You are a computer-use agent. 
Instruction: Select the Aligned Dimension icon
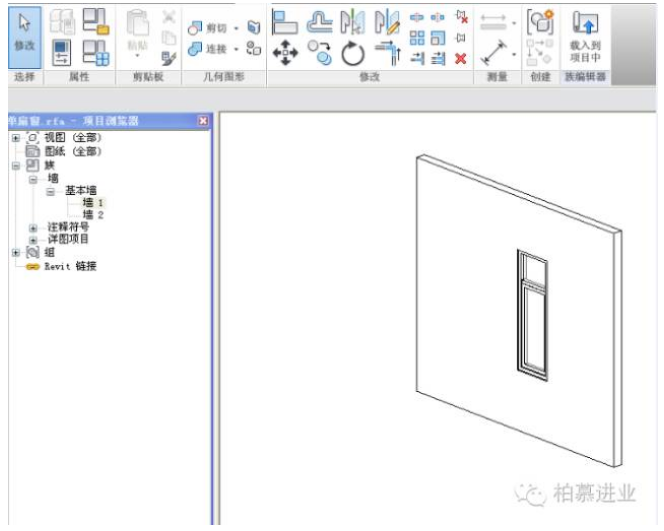tap(493, 22)
